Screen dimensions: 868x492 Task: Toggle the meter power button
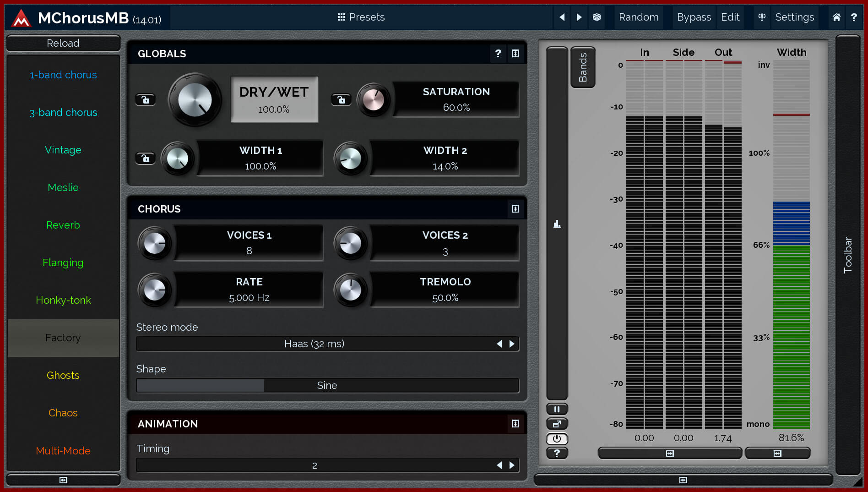[x=557, y=438]
